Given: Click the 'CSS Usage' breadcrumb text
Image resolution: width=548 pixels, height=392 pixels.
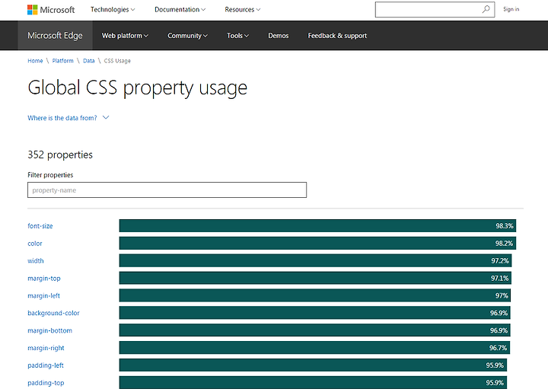Looking at the screenshot, I should pyautogui.click(x=117, y=61).
